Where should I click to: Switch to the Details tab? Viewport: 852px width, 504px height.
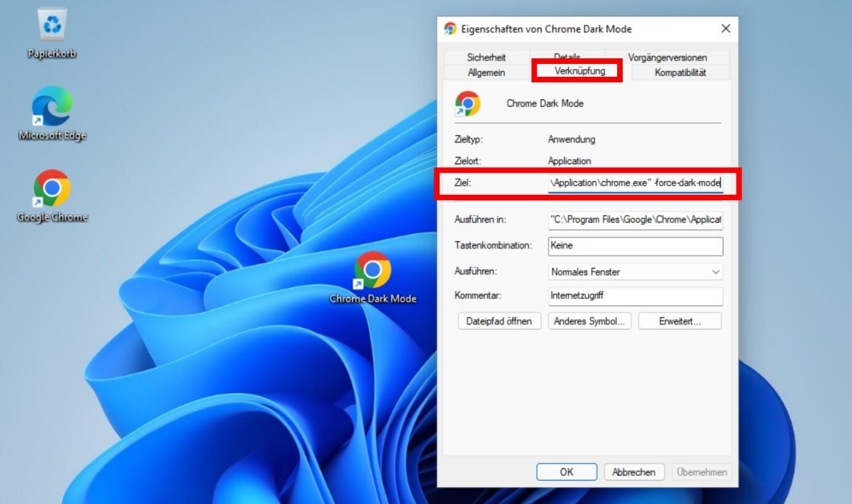point(567,57)
